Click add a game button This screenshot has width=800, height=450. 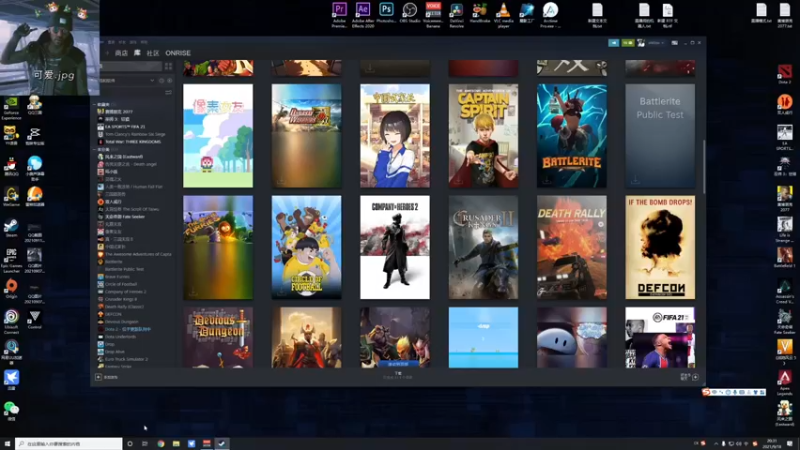coord(107,377)
